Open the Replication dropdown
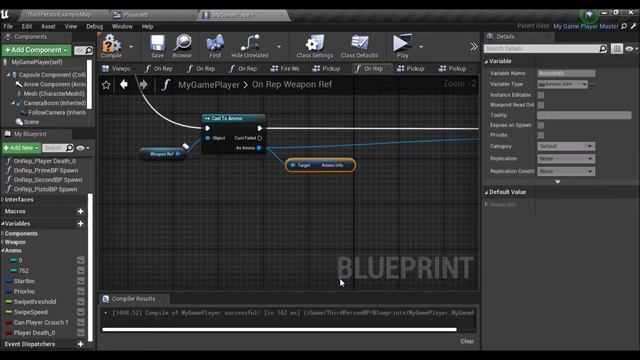640x360 pixels. coord(566,158)
